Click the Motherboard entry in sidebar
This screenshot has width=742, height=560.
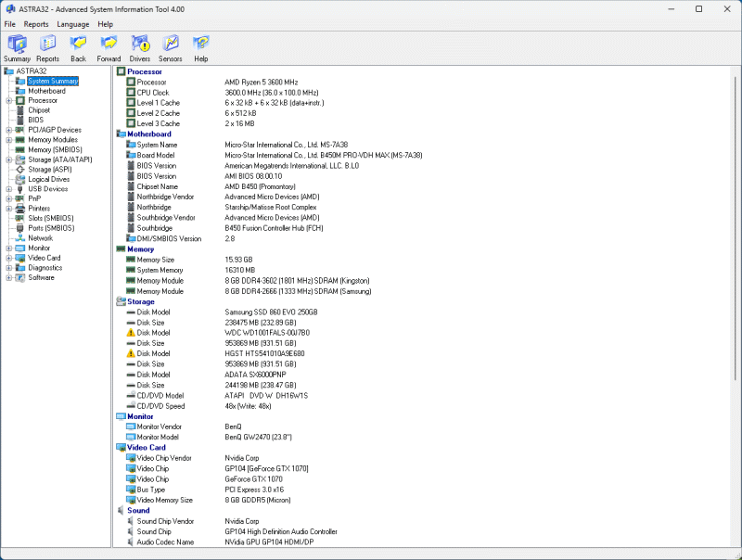point(46,91)
